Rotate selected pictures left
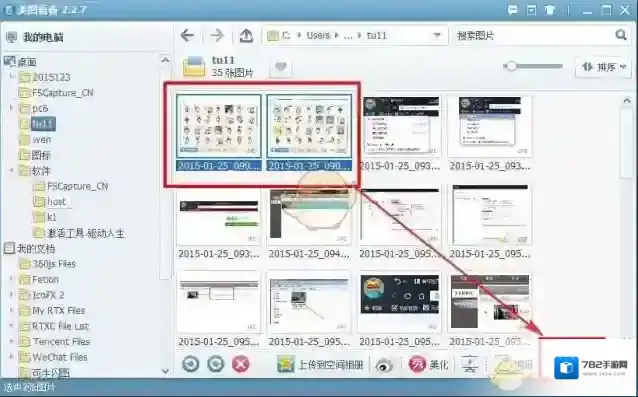638x397 pixels. click(x=190, y=364)
